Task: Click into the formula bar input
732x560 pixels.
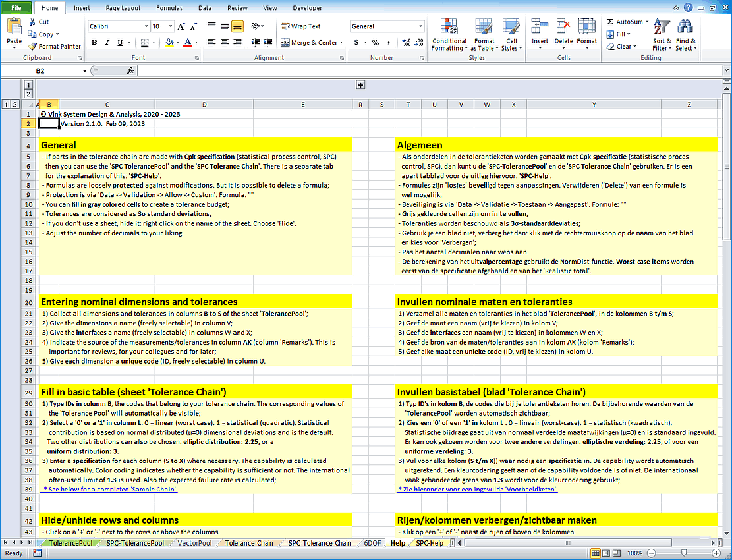Action: pos(430,70)
